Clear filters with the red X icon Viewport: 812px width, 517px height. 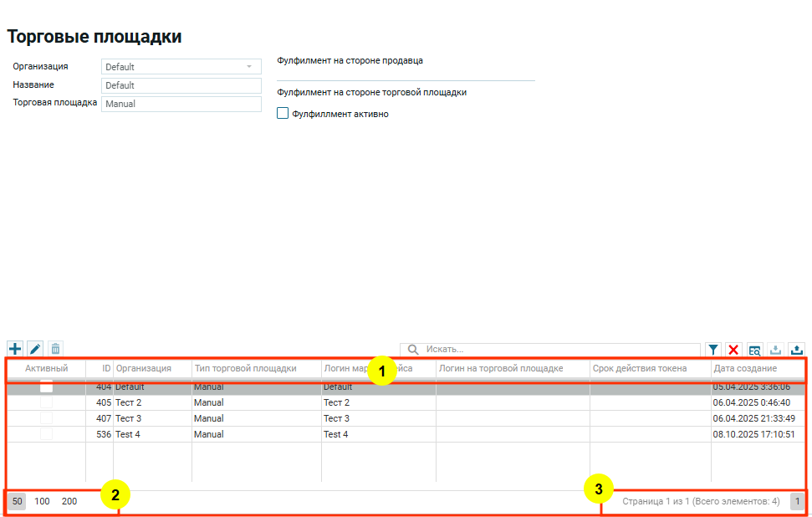point(733,350)
